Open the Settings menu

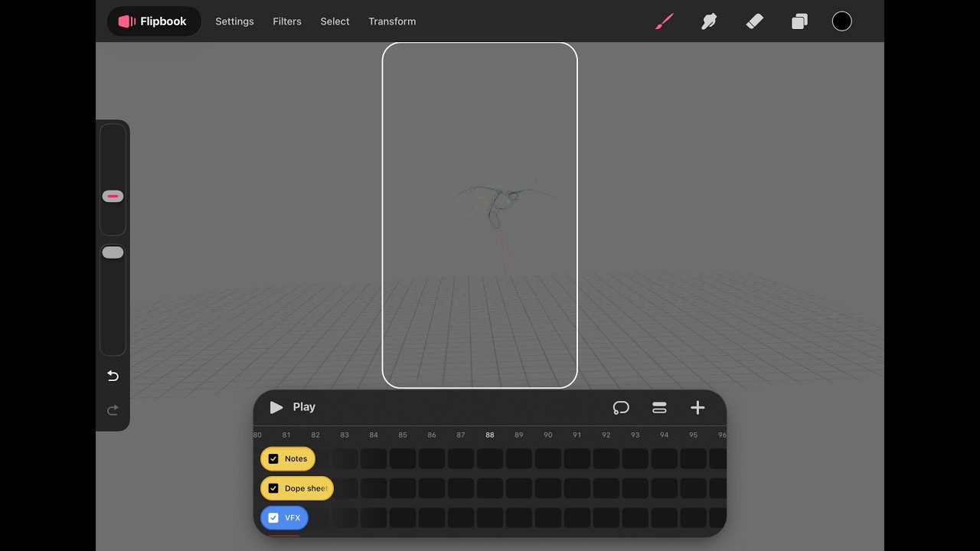(x=234, y=21)
